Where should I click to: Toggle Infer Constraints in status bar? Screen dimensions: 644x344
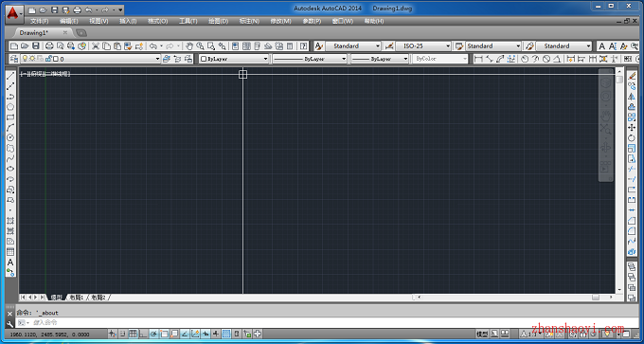pos(112,334)
